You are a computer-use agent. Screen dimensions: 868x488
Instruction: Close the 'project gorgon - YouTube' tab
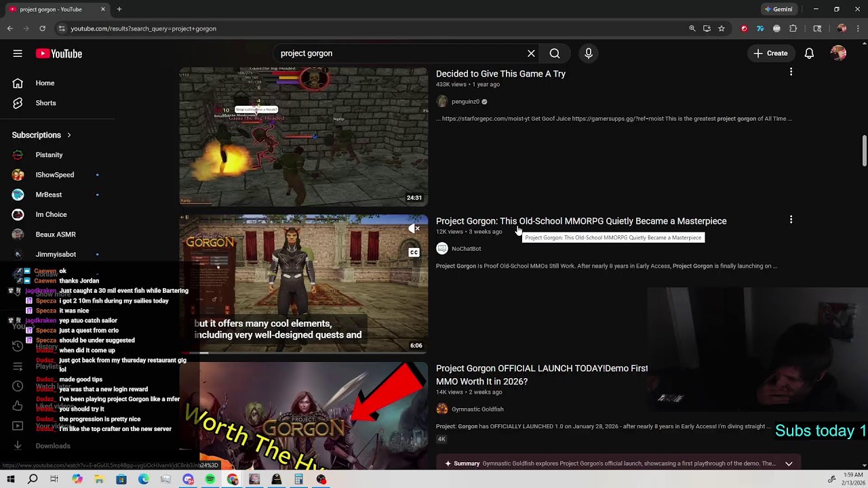pyautogui.click(x=103, y=9)
